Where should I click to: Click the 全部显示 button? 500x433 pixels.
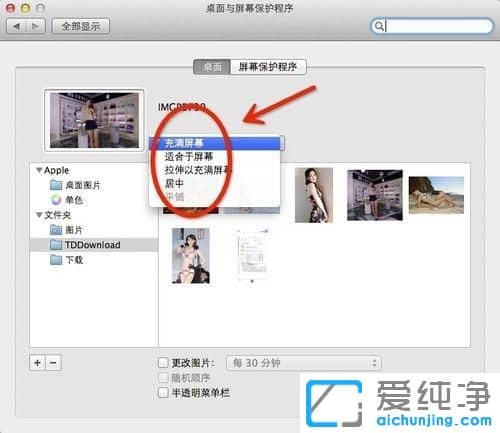tap(81, 26)
